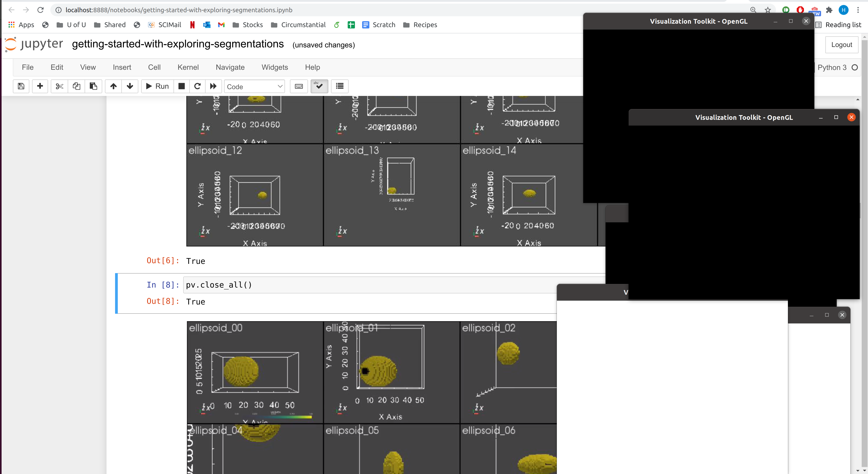Save the notebook with the floppy disk icon
868x474 pixels.
coord(21,86)
